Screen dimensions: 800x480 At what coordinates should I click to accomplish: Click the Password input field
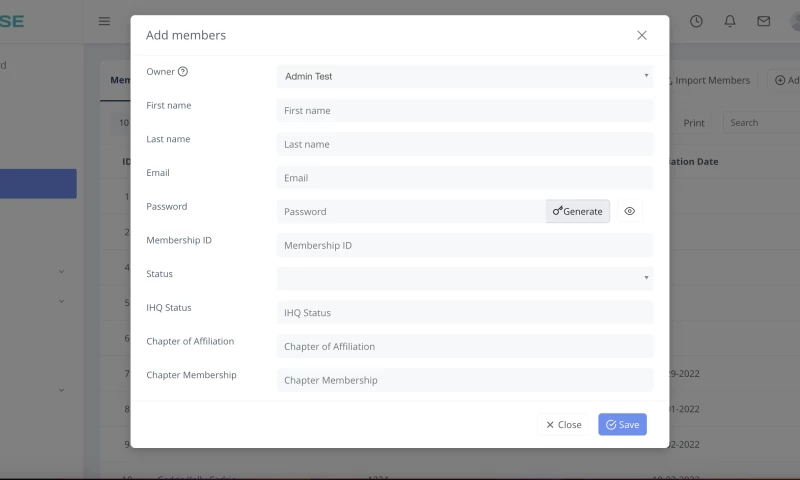pos(411,211)
